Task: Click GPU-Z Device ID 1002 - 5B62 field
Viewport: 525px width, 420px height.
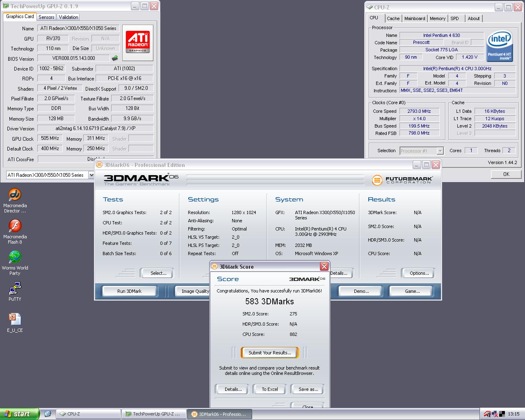Action: pos(52,68)
